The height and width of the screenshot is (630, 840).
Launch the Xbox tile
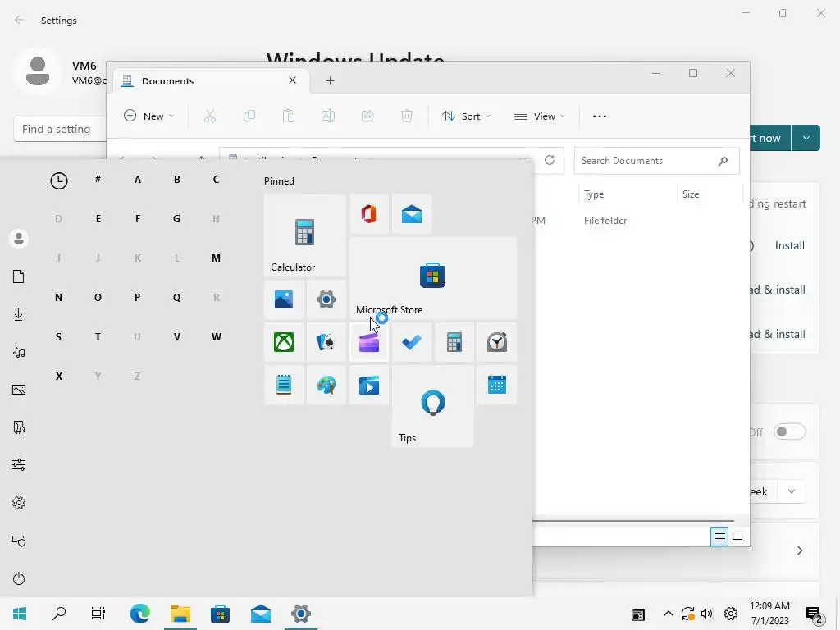[x=284, y=342]
